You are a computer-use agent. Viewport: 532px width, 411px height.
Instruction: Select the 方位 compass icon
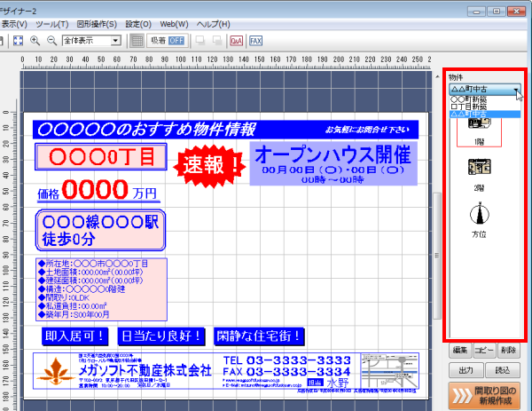[x=478, y=217]
